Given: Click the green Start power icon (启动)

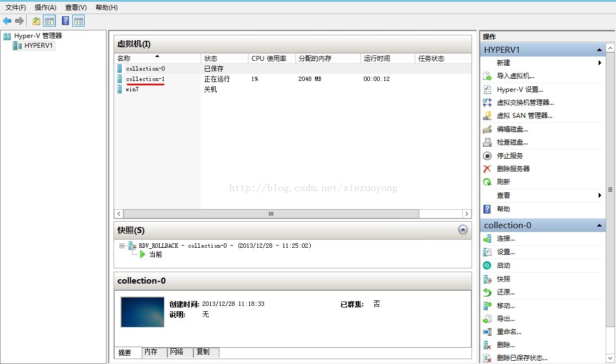Looking at the screenshot, I should pyautogui.click(x=487, y=265).
